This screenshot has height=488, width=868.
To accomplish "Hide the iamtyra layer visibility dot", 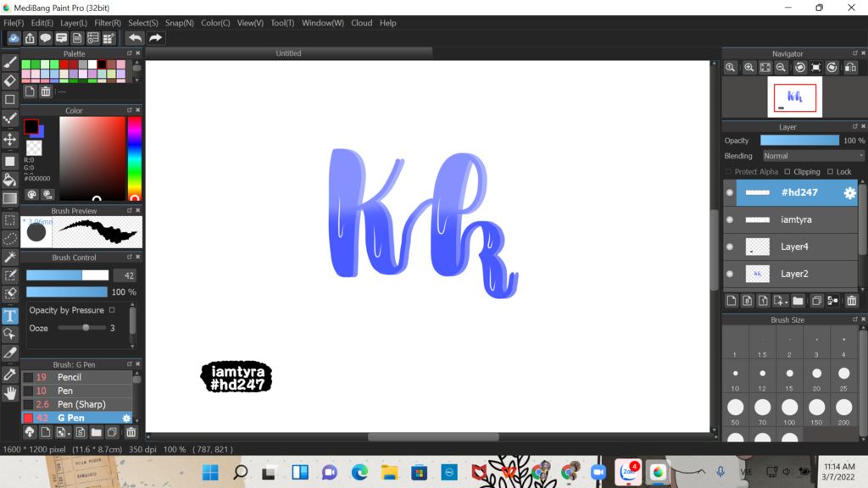I will [x=730, y=219].
